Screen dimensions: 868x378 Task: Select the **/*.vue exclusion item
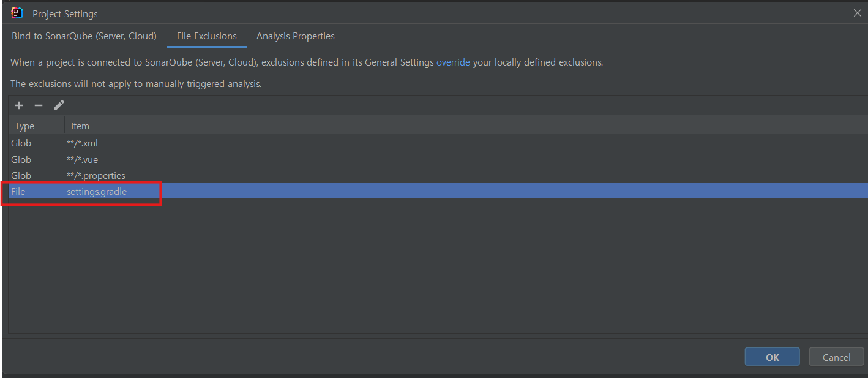(x=82, y=159)
